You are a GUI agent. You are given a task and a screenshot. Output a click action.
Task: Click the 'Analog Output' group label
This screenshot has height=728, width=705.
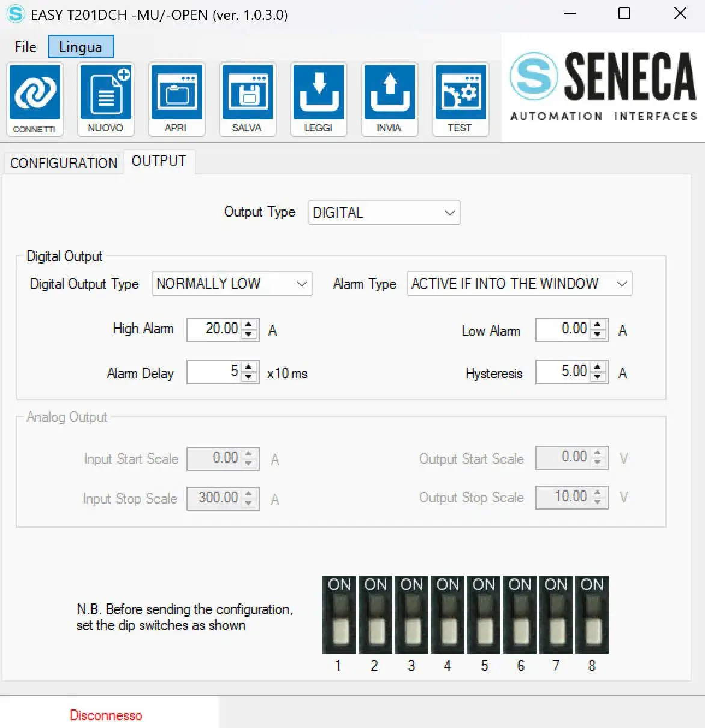[67, 417]
